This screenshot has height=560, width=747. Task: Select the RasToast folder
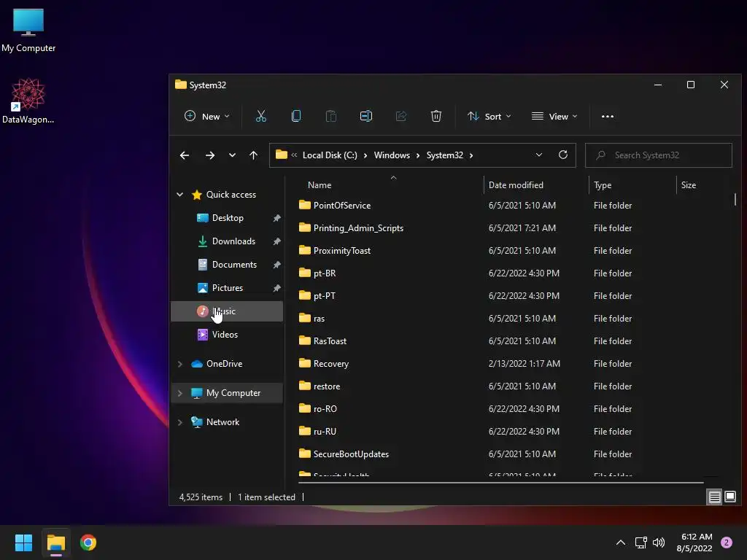click(x=330, y=341)
